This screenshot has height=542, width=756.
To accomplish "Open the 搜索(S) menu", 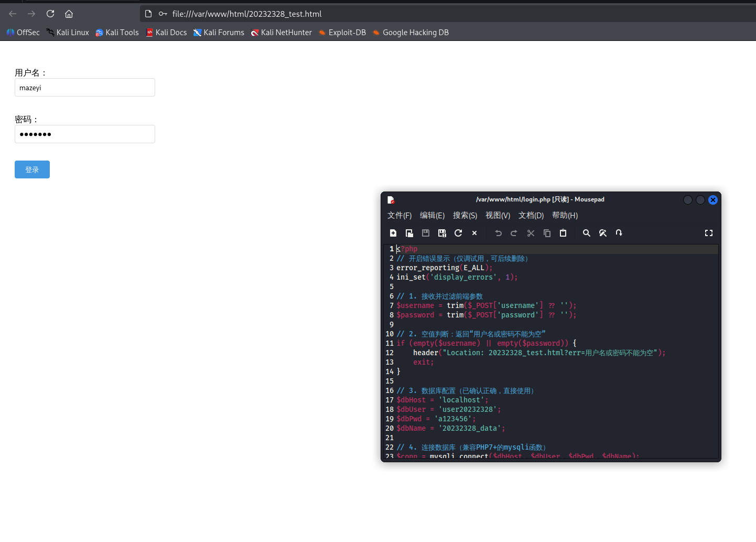I will click(x=465, y=216).
